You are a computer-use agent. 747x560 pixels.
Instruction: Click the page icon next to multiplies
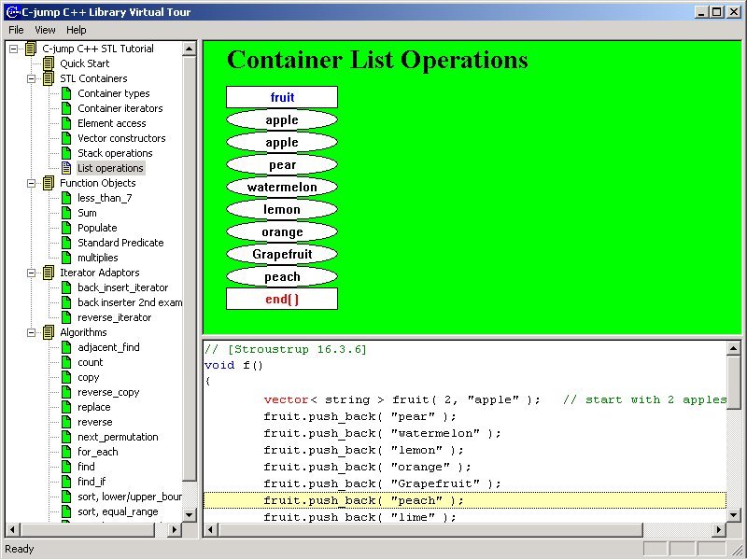(66, 258)
